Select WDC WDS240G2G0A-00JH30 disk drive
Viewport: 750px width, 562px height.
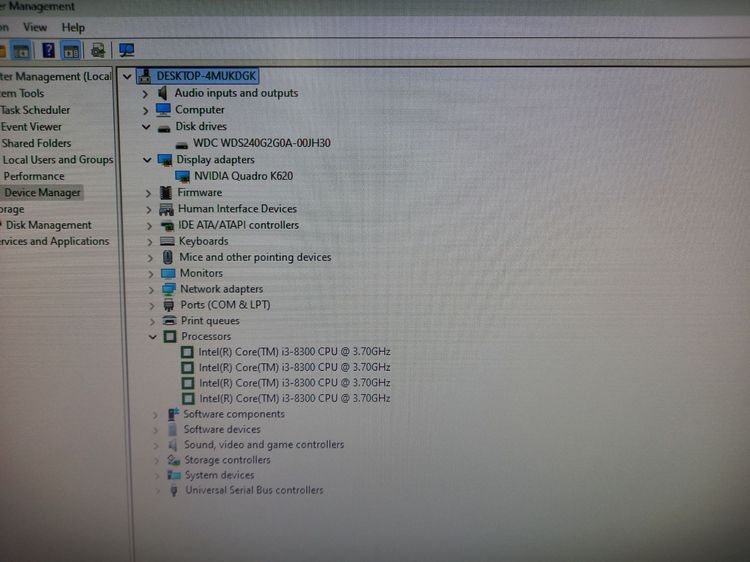click(262, 143)
